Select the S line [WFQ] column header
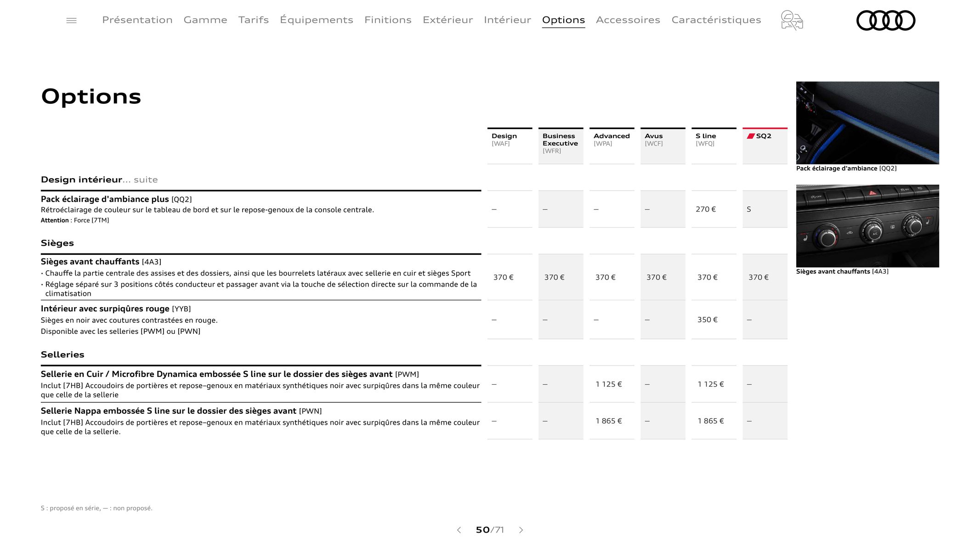 [714, 146]
